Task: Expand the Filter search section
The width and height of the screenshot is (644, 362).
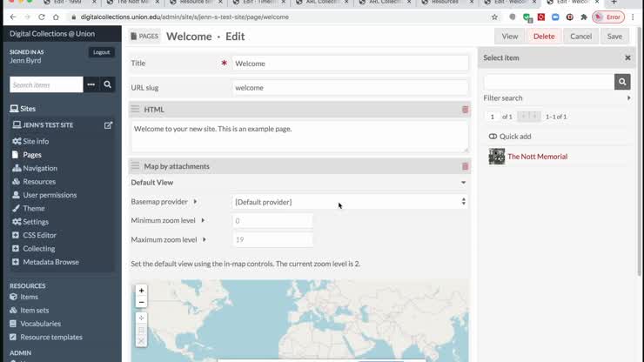Action: (x=557, y=98)
